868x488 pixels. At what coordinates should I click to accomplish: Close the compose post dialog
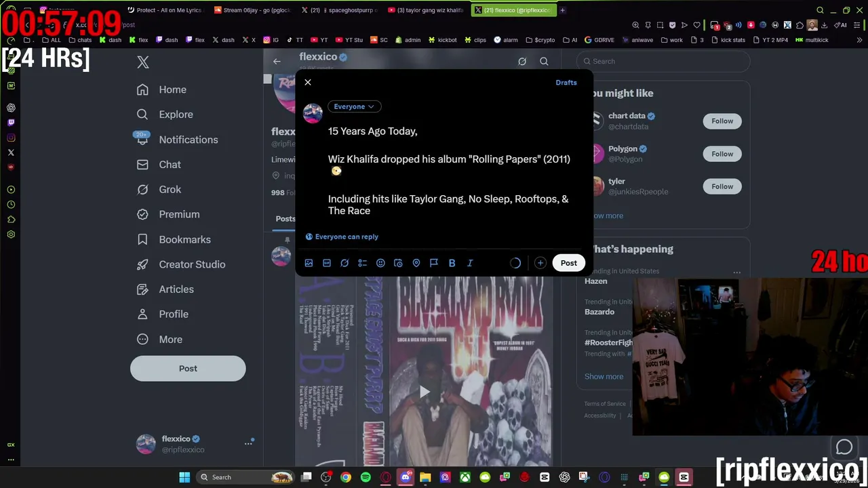tap(308, 83)
